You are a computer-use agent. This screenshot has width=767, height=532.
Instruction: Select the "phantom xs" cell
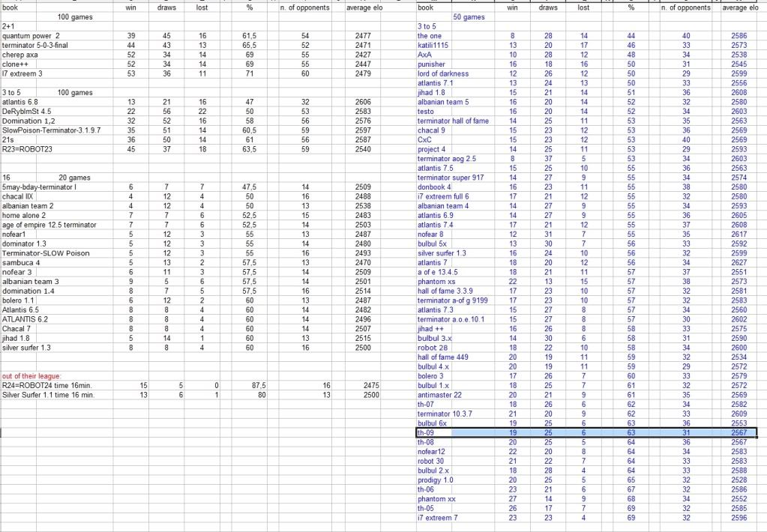coord(436,282)
